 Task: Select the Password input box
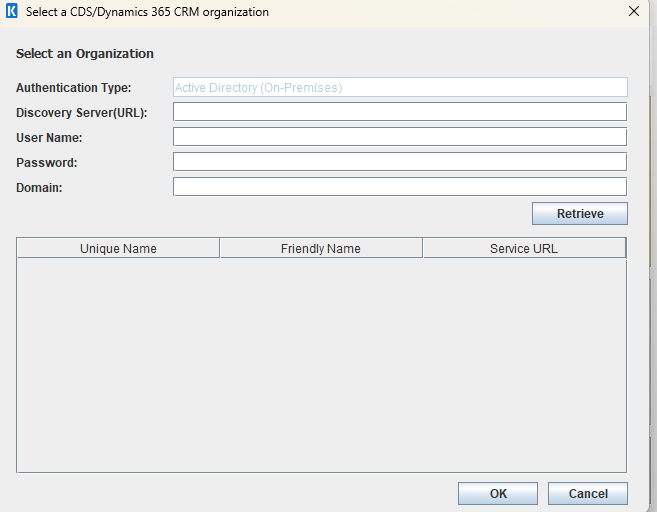coord(400,162)
